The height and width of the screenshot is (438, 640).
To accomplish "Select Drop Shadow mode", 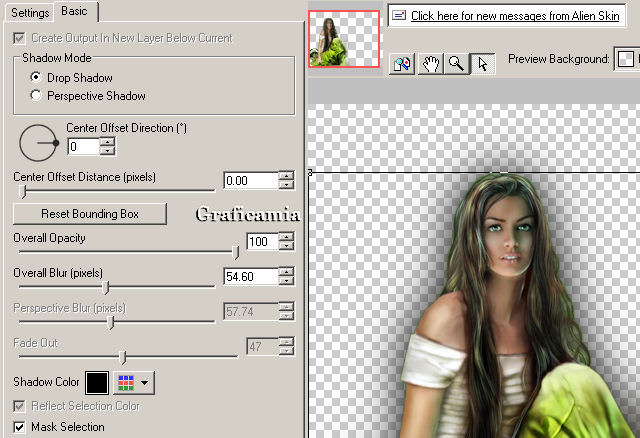I will (x=36, y=77).
